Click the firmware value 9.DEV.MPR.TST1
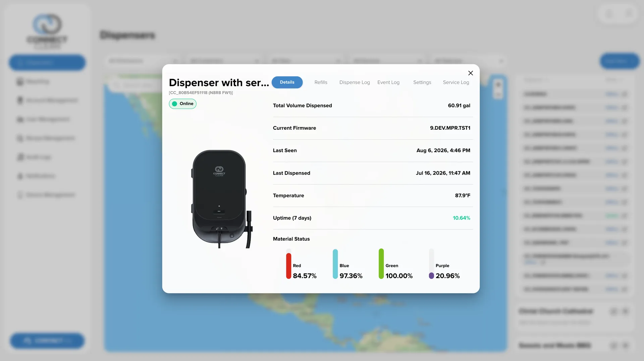Image resolution: width=644 pixels, height=361 pixels. point(450,128)
